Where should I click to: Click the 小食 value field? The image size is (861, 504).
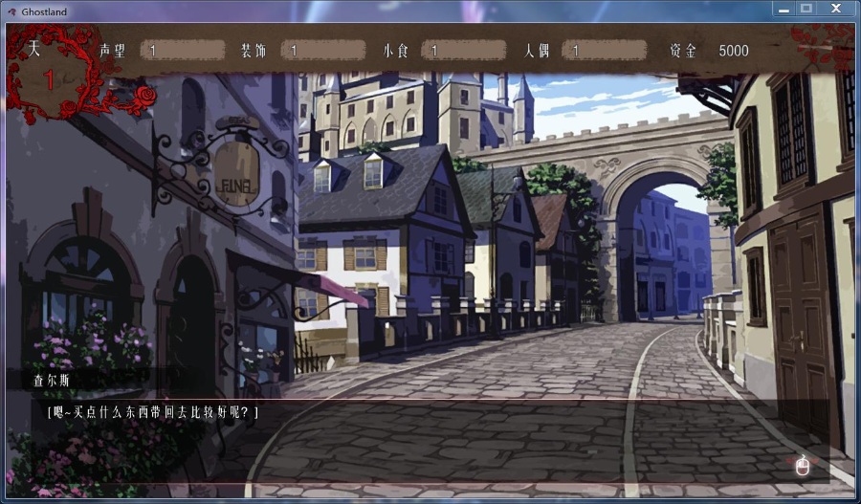pyautogui.click(x=464, y=51)
